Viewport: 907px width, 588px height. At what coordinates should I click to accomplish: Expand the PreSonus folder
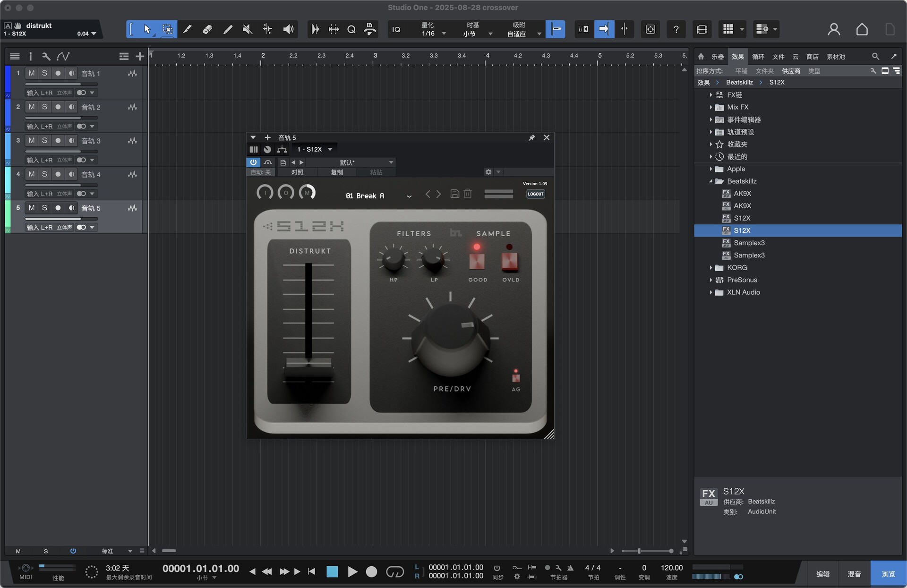(710, 280)
